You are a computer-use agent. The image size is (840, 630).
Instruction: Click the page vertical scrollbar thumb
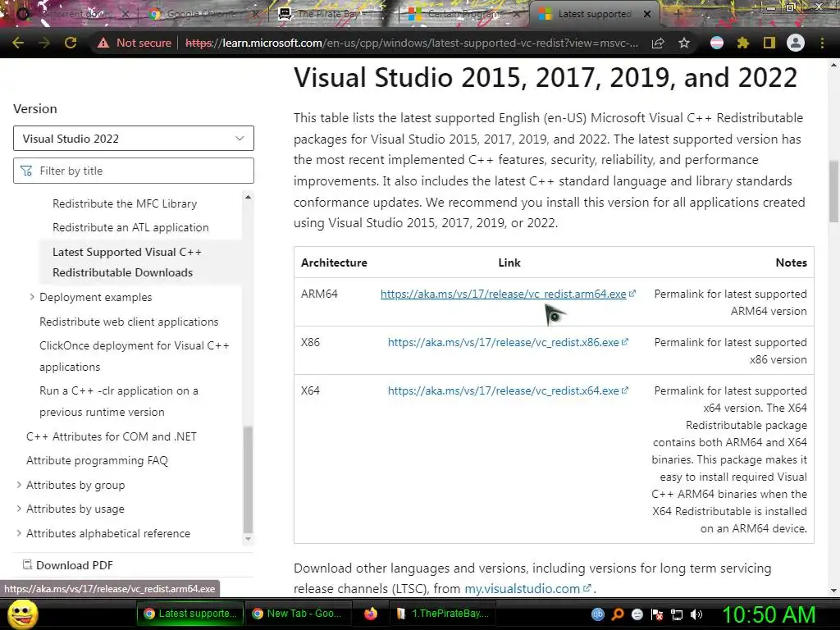833,190
